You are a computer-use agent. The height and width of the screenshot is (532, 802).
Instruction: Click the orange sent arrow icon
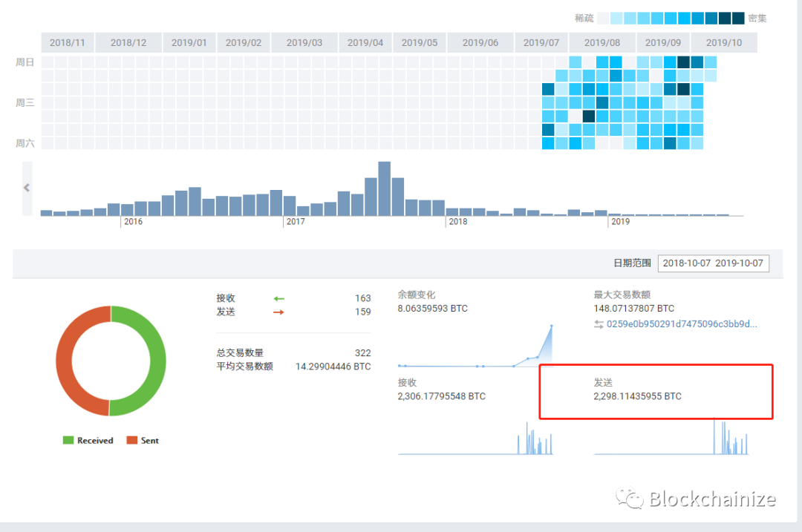pyautogui.click(x=278, y=312)
